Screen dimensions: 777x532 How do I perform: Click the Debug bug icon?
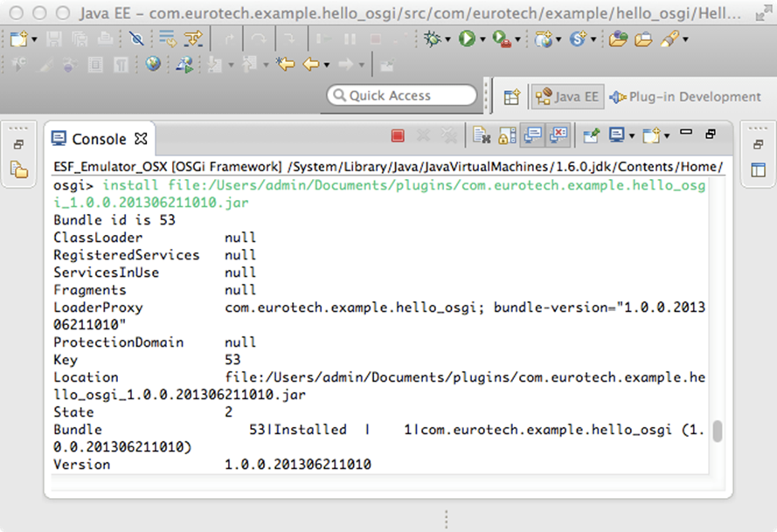432,38
